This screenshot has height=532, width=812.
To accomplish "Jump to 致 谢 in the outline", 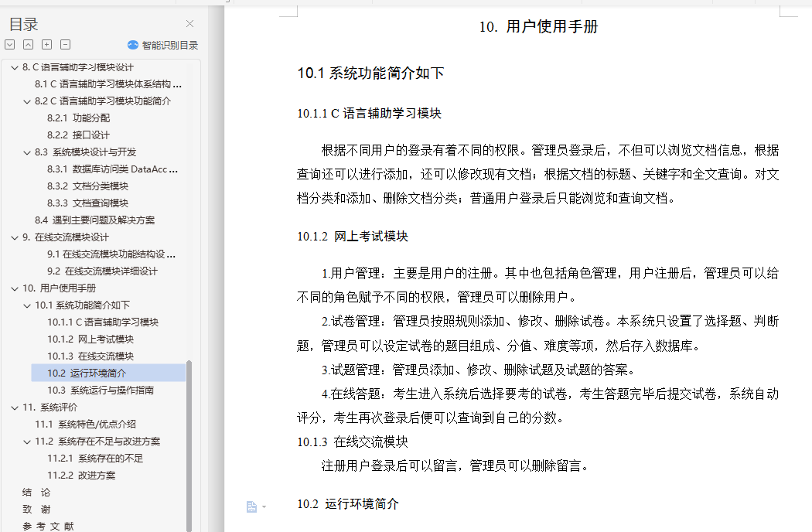I will [x=36, y=510].
